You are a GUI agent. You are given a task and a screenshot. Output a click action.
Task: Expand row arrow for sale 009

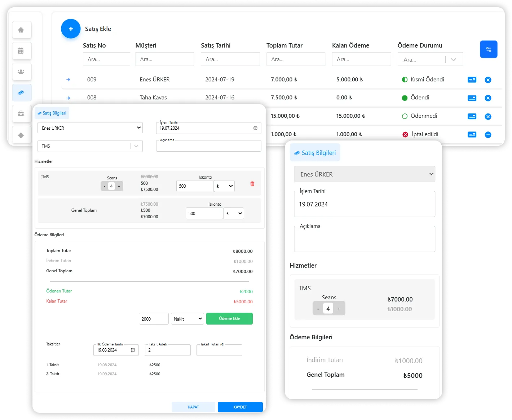pyautogui.click(x=69, y=80)
